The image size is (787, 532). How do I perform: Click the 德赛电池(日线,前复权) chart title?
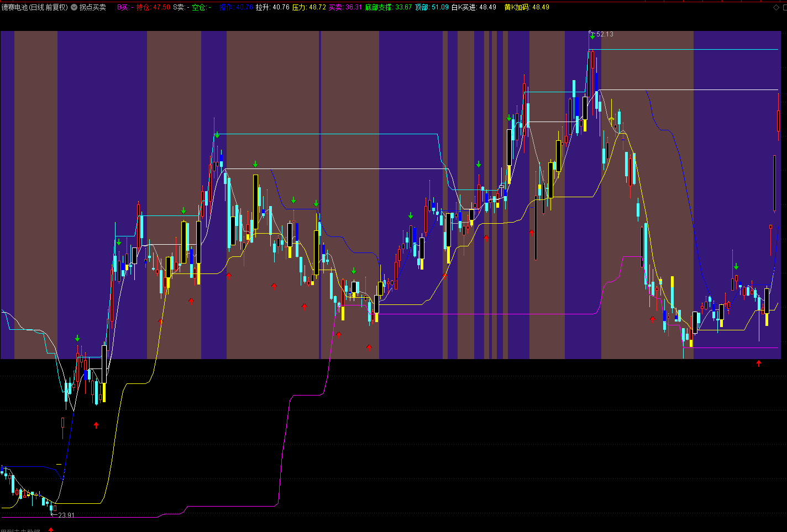(x=35, y=7)
